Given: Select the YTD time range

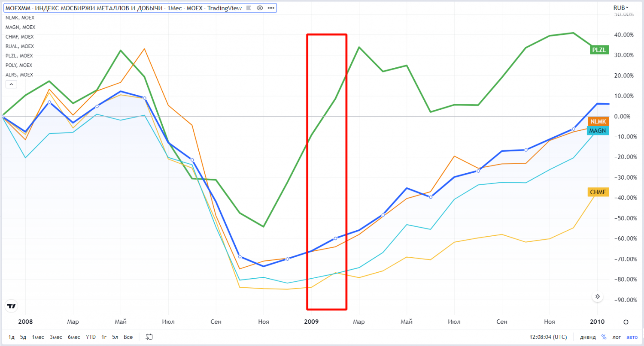Looking at the screenshot, I should click(x=91, y=337).
